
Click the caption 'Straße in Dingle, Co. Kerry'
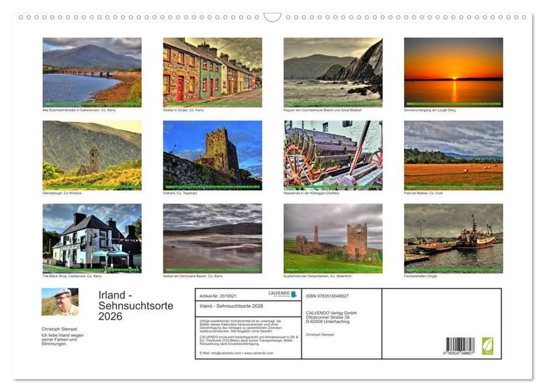pos(184,110)
